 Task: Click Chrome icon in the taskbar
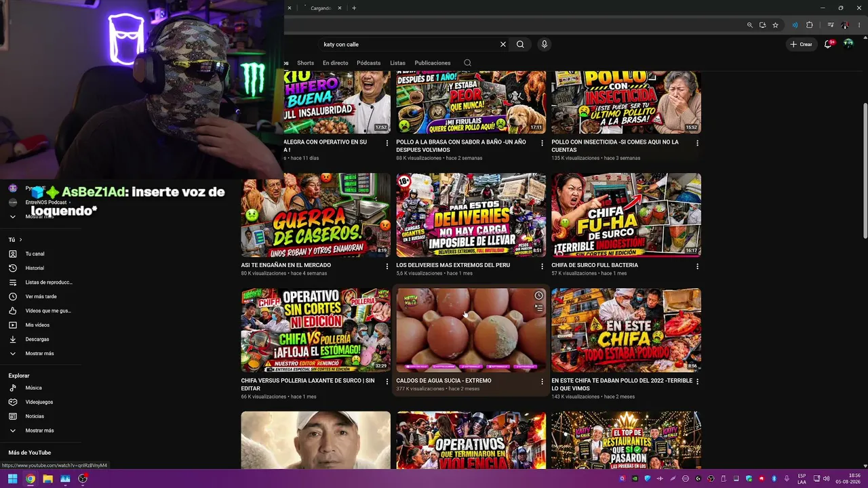coord(30,479)
